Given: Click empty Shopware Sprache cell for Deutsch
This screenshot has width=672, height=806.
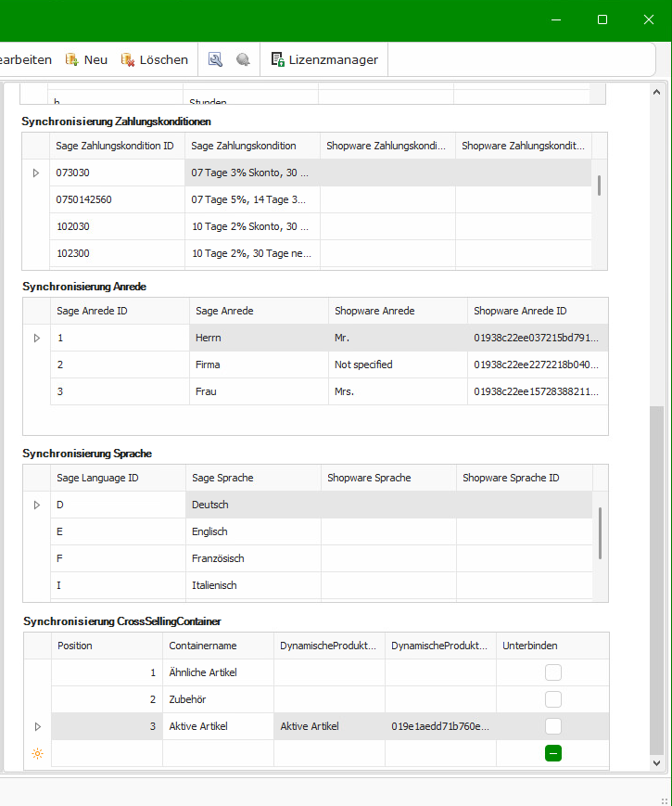Looking at the screenshot, I should [x=388, y=505].
